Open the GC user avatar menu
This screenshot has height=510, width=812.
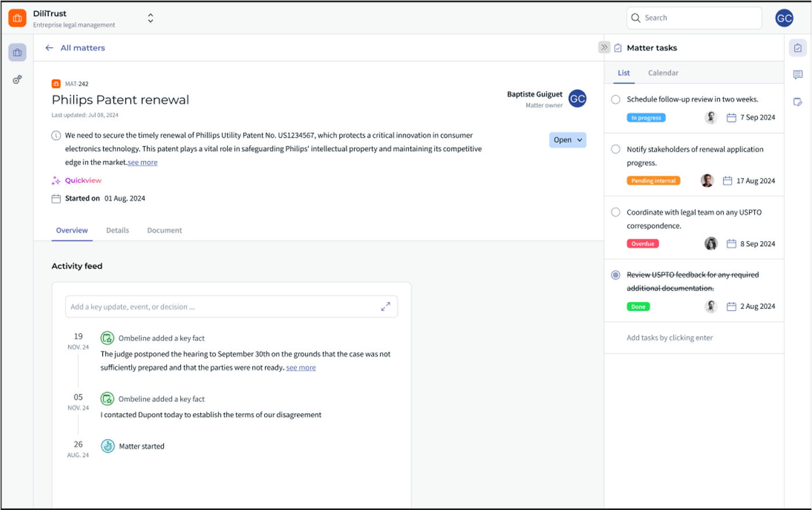pyautogui.click(x=784, y=18)
